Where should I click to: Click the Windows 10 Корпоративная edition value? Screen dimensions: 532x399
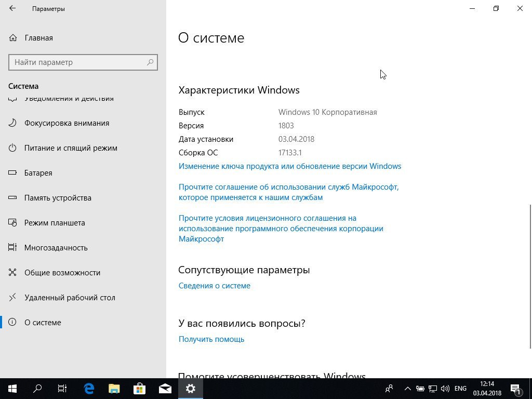pyautogui.click(x=327, y=112)
